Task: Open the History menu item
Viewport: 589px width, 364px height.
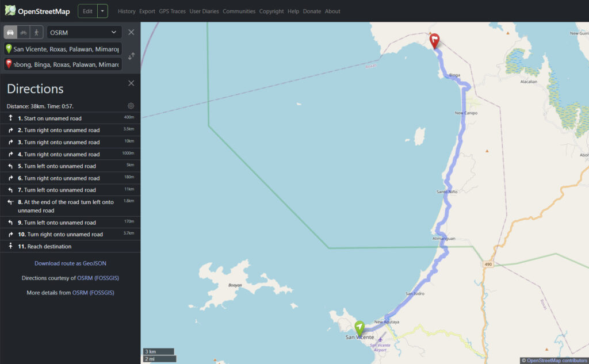Action: (126, 11)
